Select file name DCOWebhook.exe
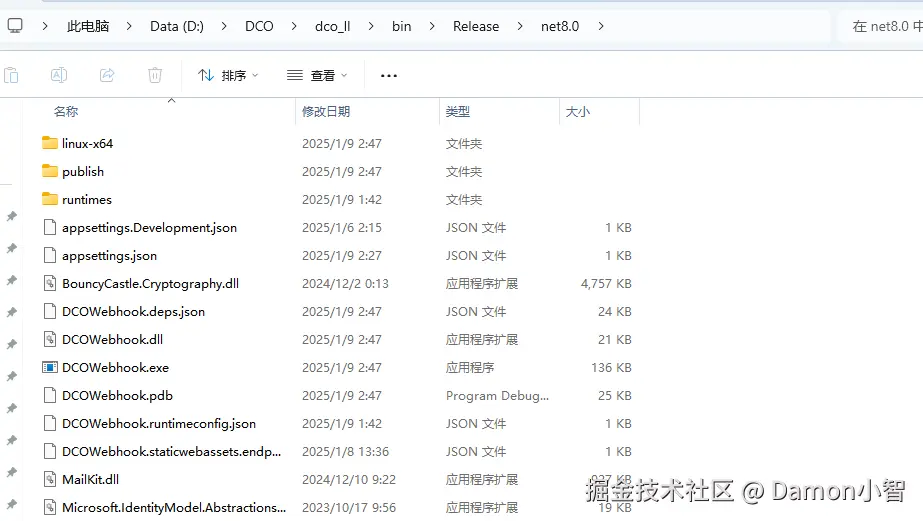Screen dimensions: 923x521 coord(115,367)
